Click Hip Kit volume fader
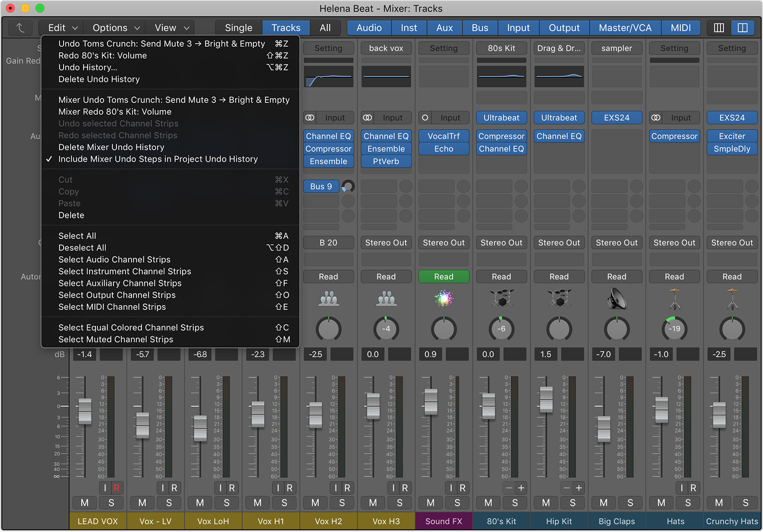 pyautogui.click(x=546, y=399)
